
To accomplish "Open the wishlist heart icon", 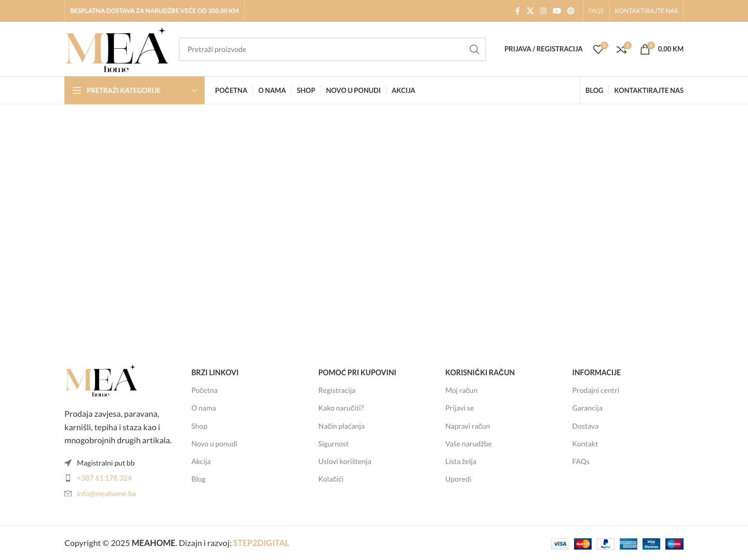I will pyautogui.click(x=598, y=49).
